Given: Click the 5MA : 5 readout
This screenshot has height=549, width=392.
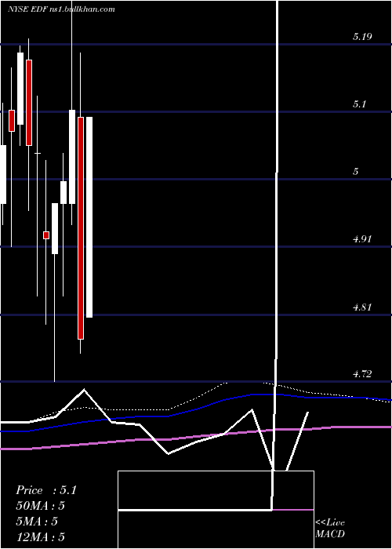Looking at the screenshot, I should pyautogui.click(x=36, y=522).
